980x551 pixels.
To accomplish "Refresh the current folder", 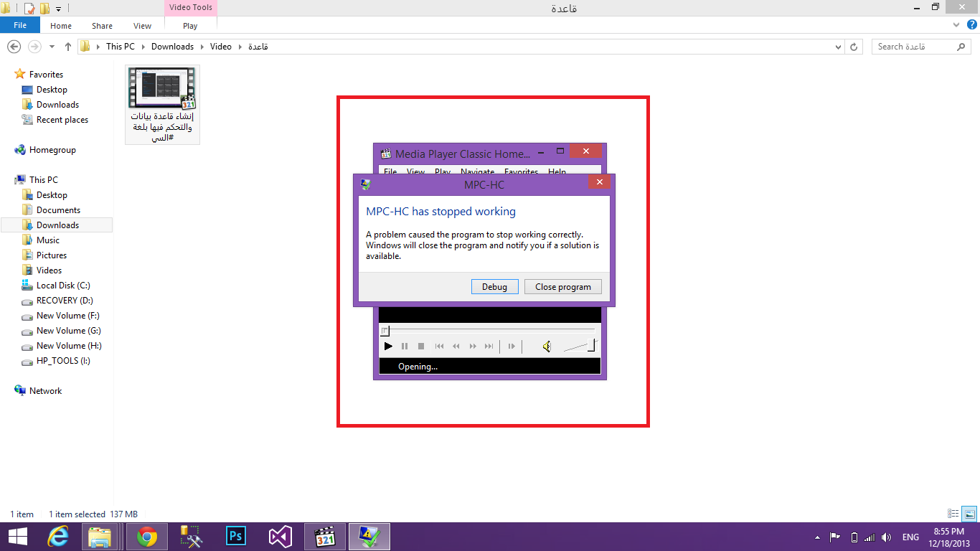I will pos(854,47).
